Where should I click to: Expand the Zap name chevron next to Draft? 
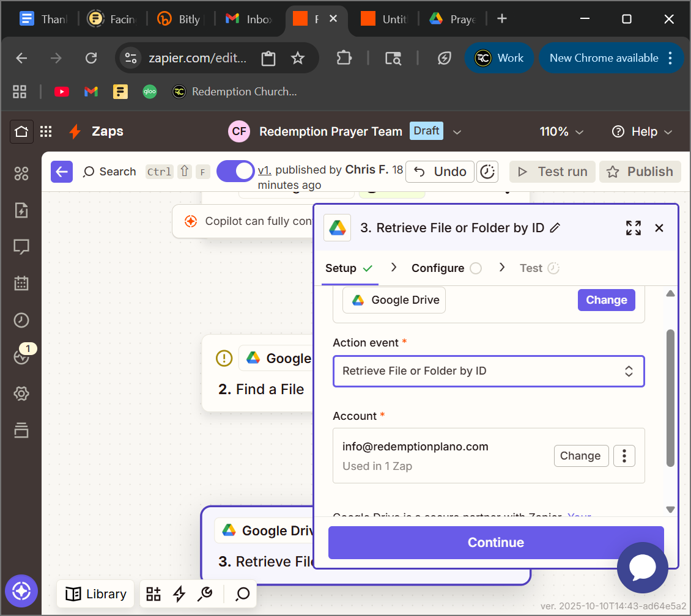pos(457,131)
